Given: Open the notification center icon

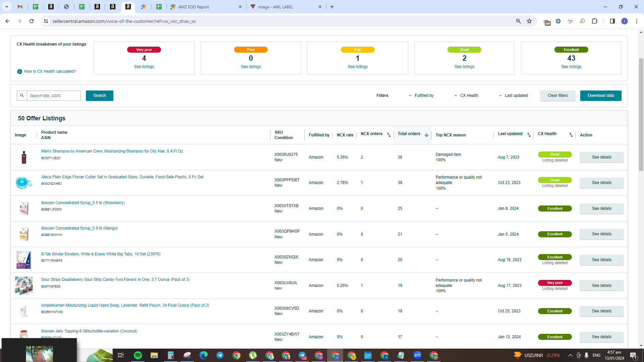Looking at the screenshot, I should [x=633, y=355].
